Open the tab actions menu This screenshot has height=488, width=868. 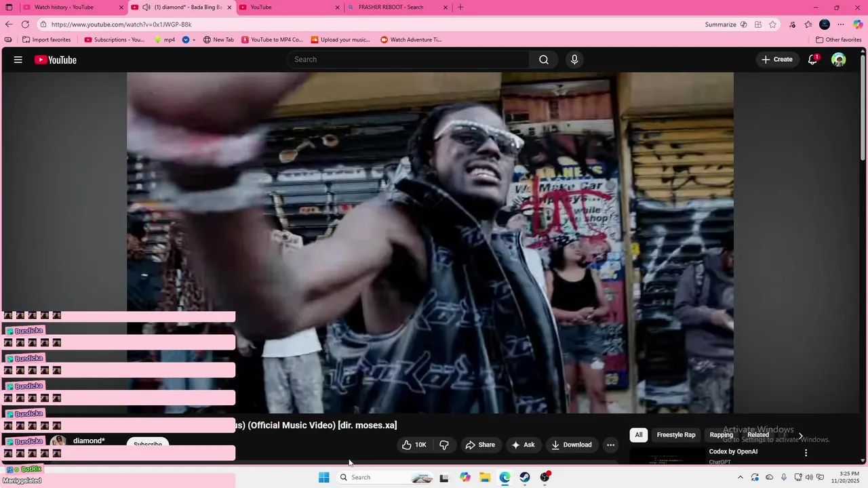tap(9, 7)
